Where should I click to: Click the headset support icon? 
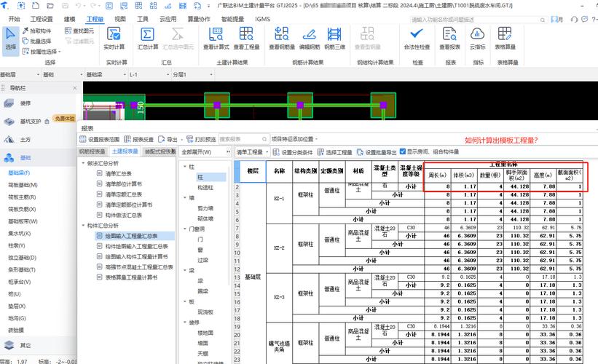coord(575,19)
